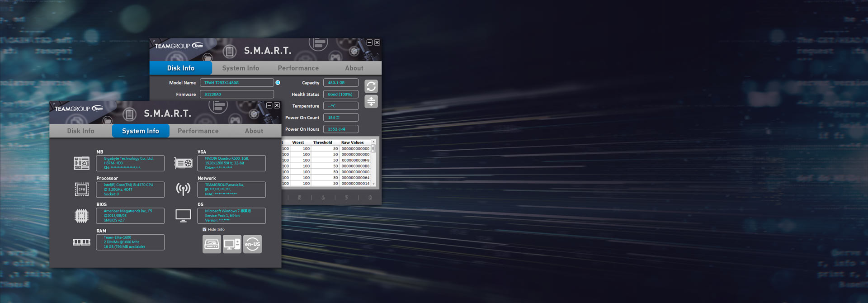This screenshot has width=868, height=303.
Task: Click the wireless network antenna icon
Action: tap(183, 189)
